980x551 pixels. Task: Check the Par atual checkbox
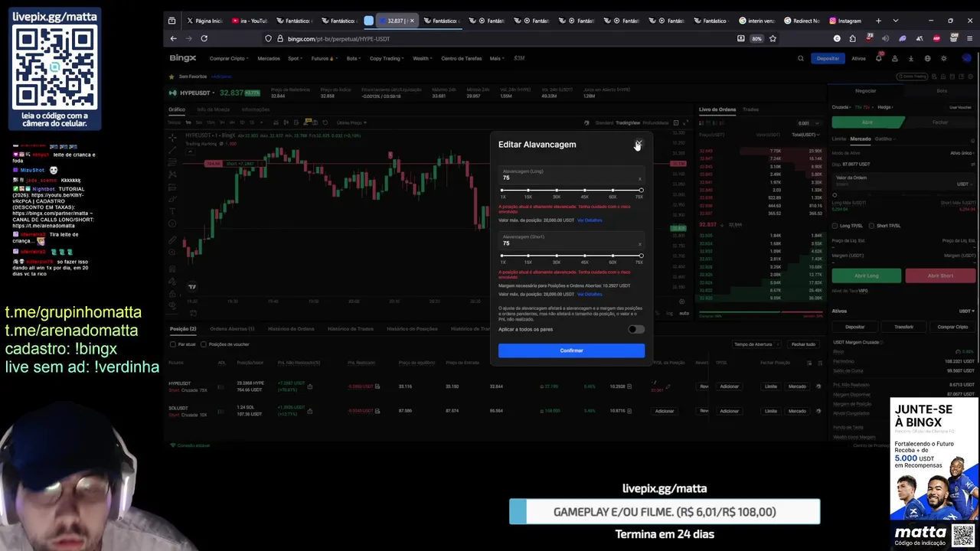pos(172,344)
